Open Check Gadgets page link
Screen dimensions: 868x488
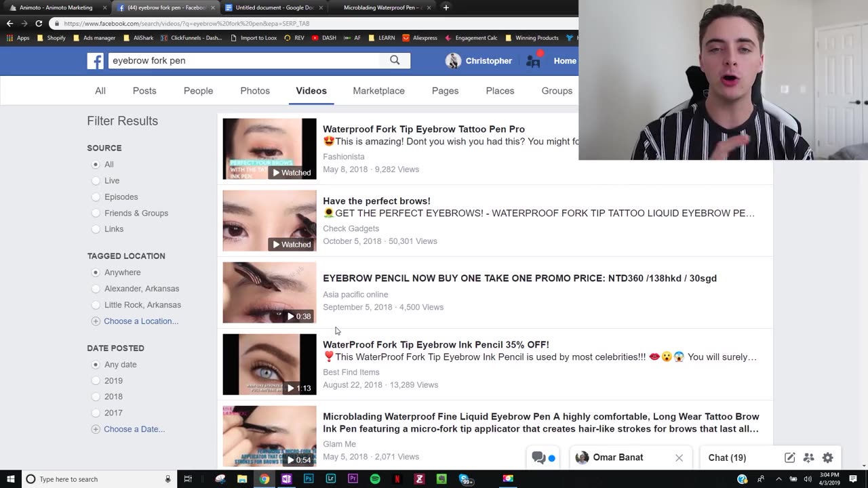pos(351,228)
